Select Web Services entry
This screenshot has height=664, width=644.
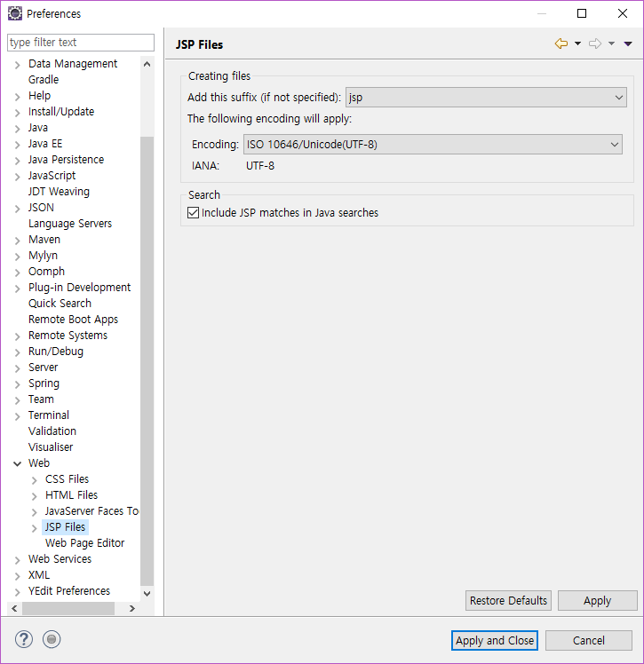click(60, 559)
